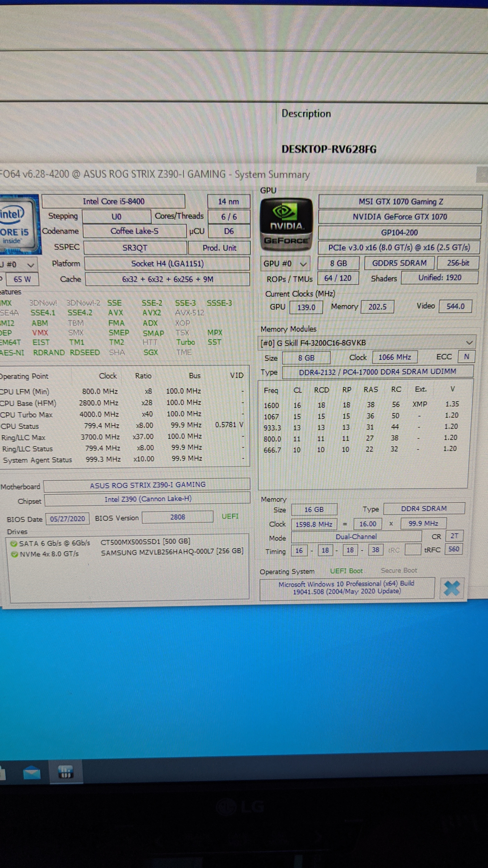Click the UEFI label next to BIOS Version
This screenshot has height=868, width=488.
(x=230, y=516)
